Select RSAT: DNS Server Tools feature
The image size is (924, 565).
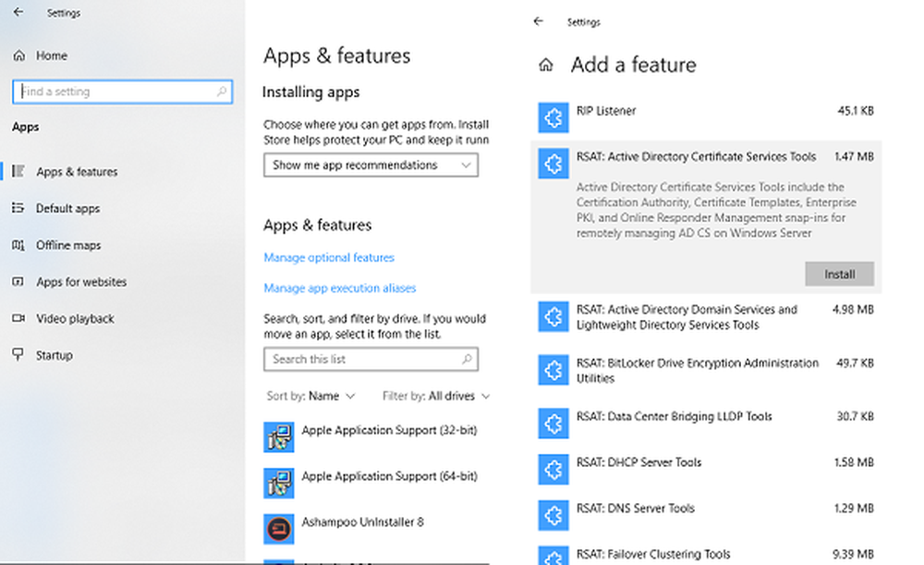click(636, 509)
